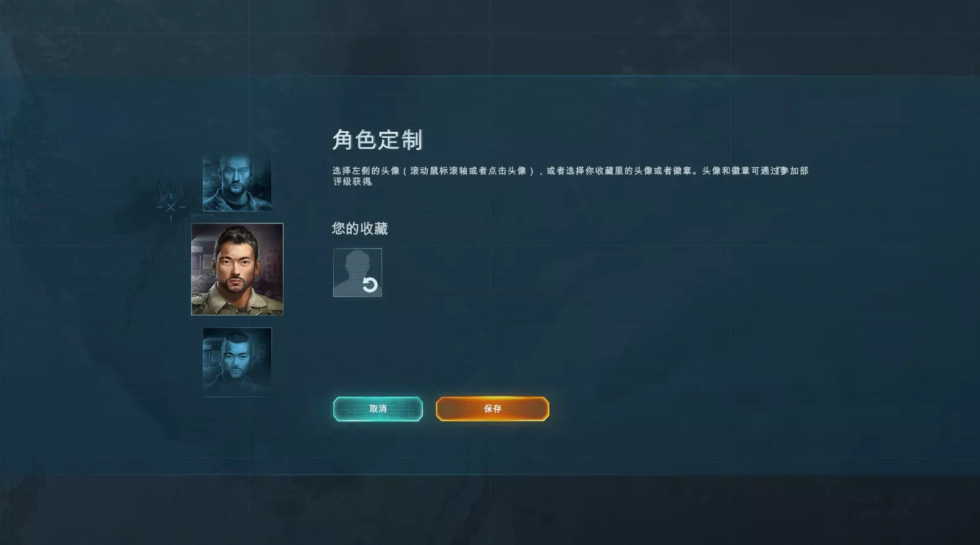Click the 保存 save button
Viewport: 980px width, 545px height.
(x=492, y=409)
